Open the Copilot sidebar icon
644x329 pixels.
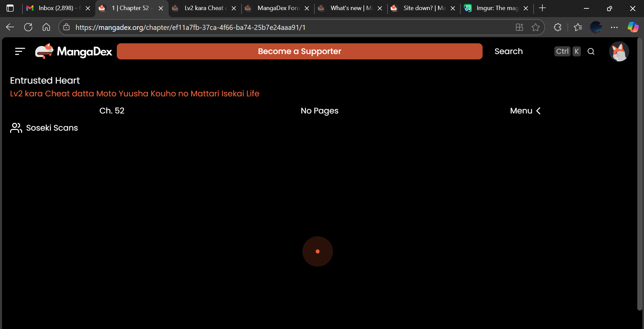point(633,28)
